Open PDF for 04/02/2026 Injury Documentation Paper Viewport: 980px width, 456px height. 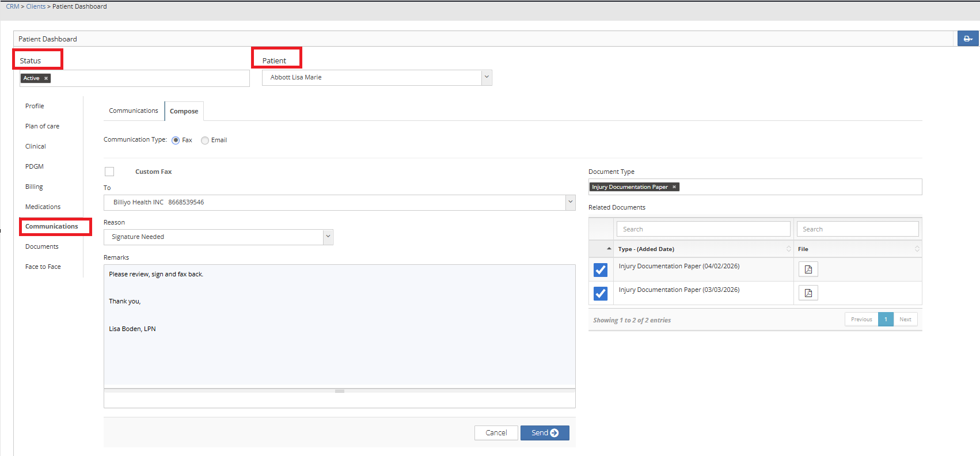(x=808, y=269)
